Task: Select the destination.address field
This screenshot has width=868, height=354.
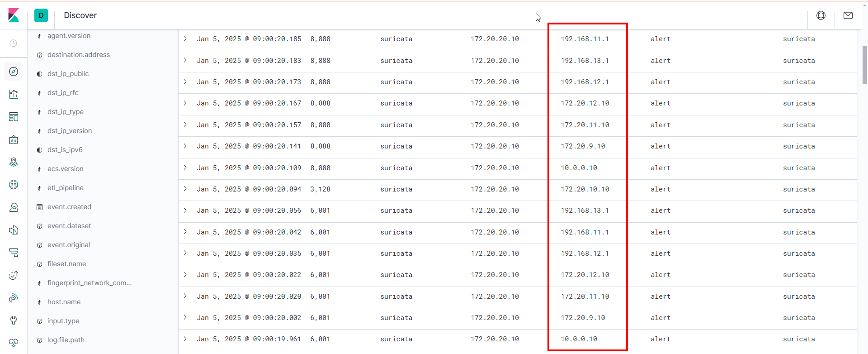Action: [x=79, y=55]
